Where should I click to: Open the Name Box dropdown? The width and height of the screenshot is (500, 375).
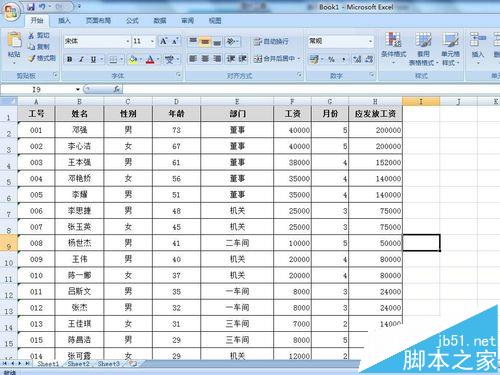pos(78,89)
